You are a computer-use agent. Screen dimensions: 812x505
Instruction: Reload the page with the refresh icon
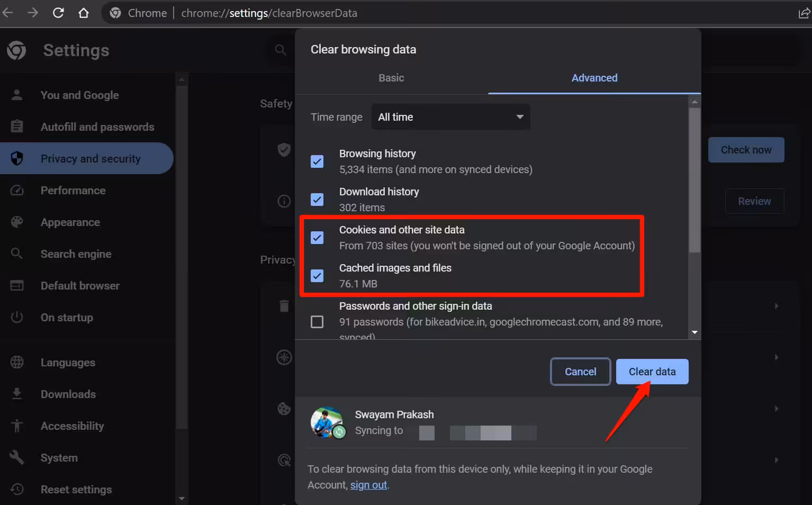(x=58, y=13)
